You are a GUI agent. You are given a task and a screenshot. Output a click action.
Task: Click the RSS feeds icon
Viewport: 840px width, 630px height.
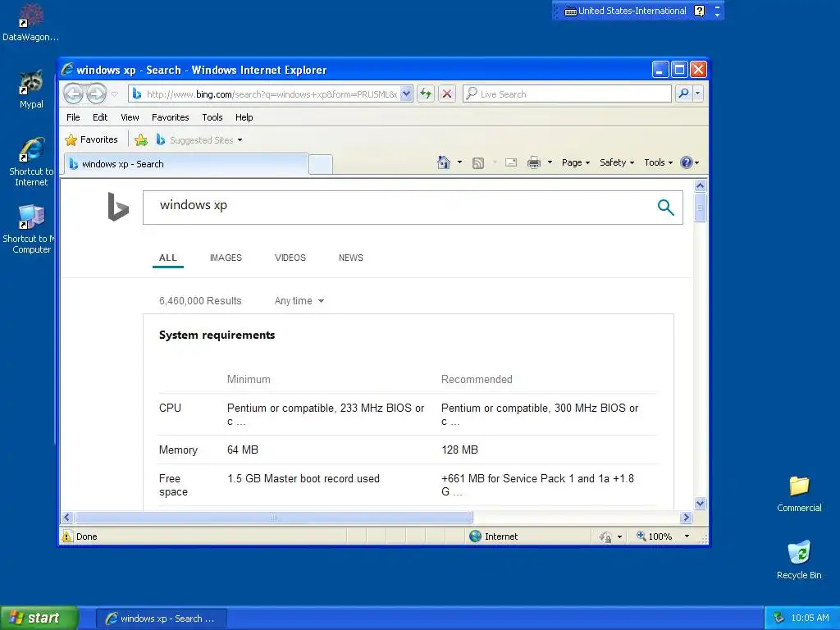click(478, 163)
